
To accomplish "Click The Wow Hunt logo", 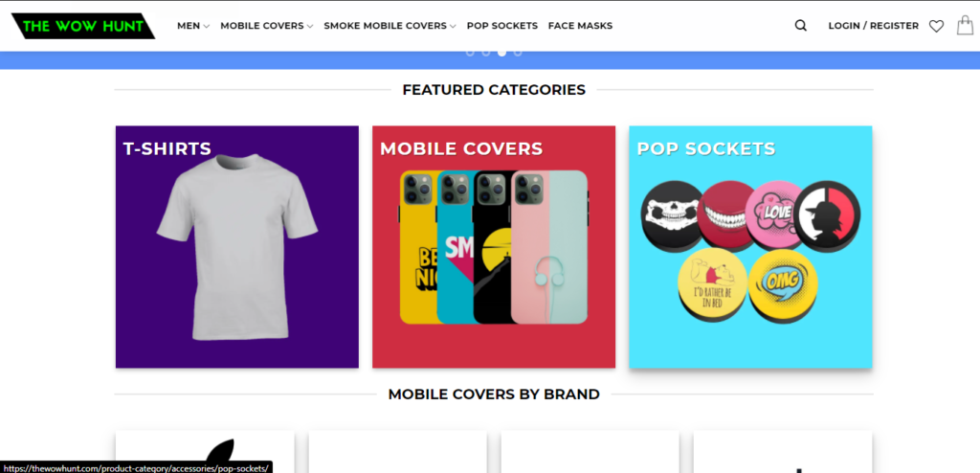I will click(83, 26).
